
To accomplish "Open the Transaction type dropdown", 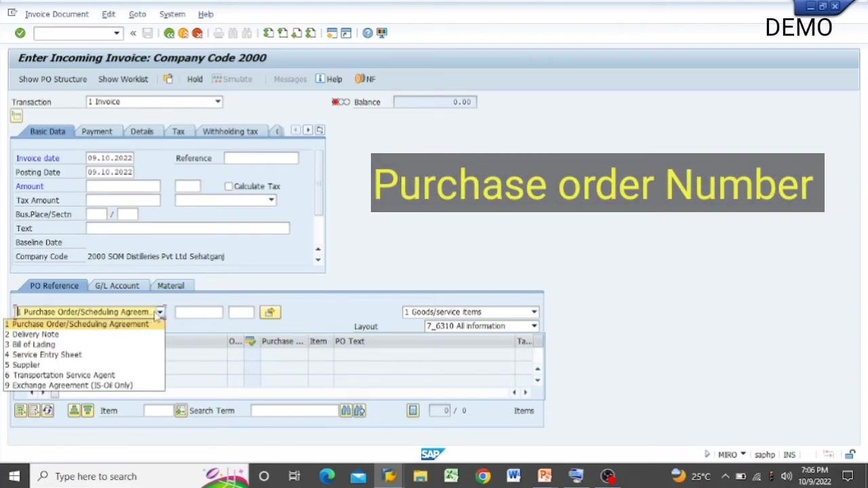I will (x=218, y=102).
